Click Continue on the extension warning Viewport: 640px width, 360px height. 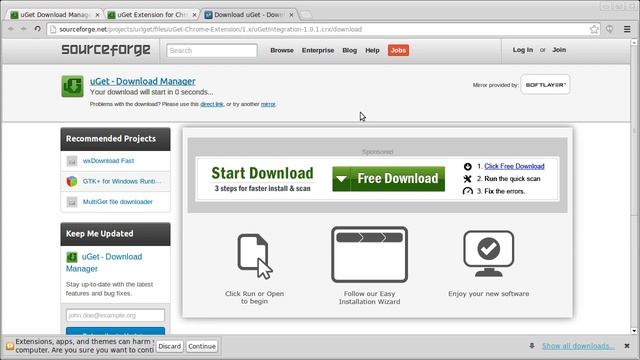202,346
